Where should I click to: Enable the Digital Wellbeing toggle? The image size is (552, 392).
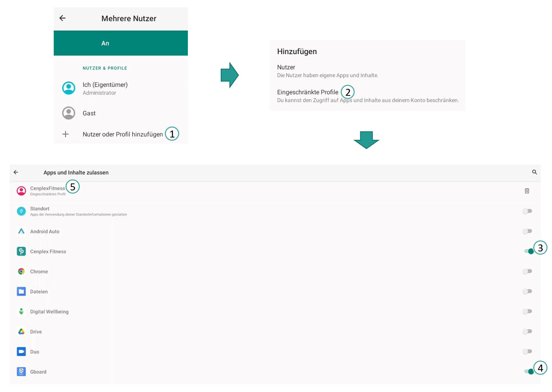527,312
